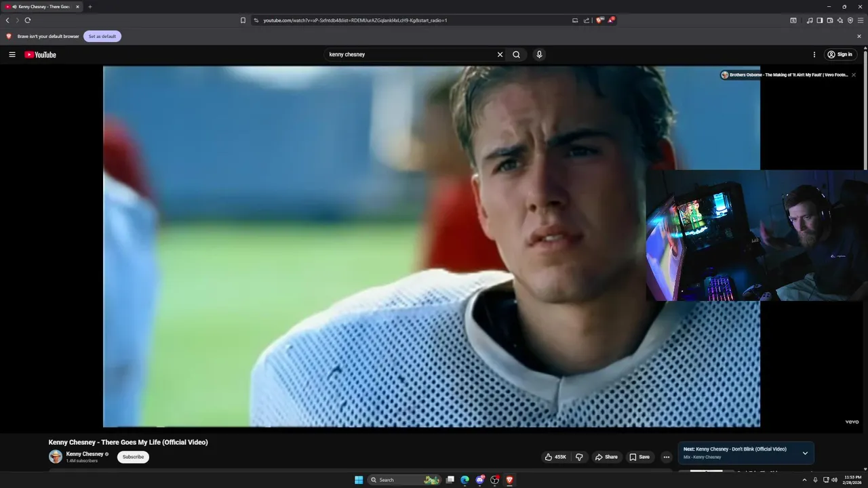Open Brave Leo AI icon
This screenshot has height=488, width=868.
pyautogui.click(x=840, y=20)
